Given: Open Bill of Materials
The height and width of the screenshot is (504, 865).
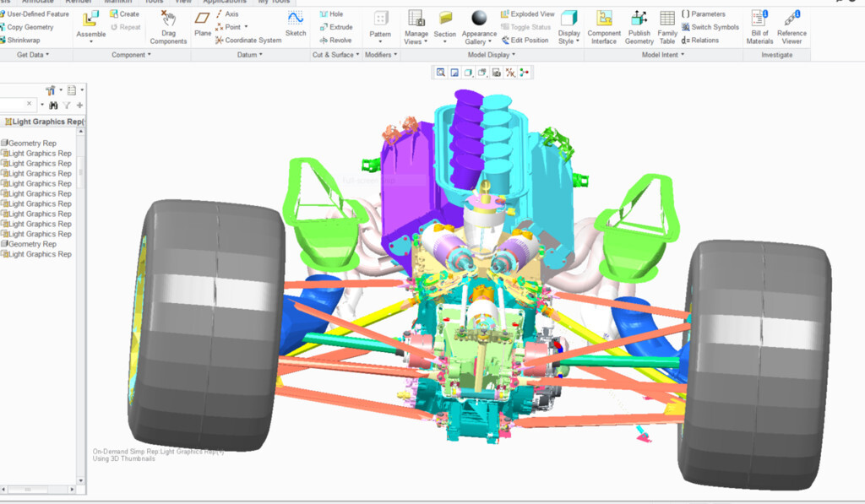Looking at the screenshot, I should pyautogui.click(x=759, y=27).
